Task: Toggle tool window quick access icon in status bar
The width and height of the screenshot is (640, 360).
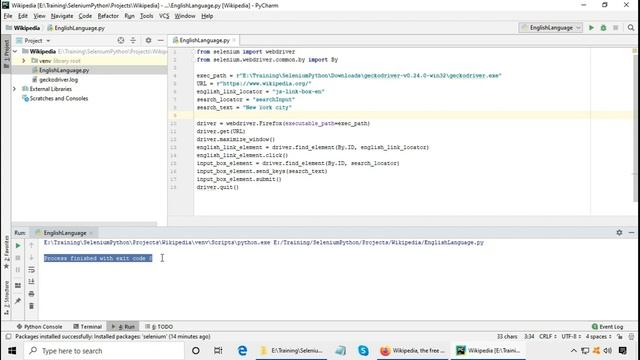Action: click(8, 337)
